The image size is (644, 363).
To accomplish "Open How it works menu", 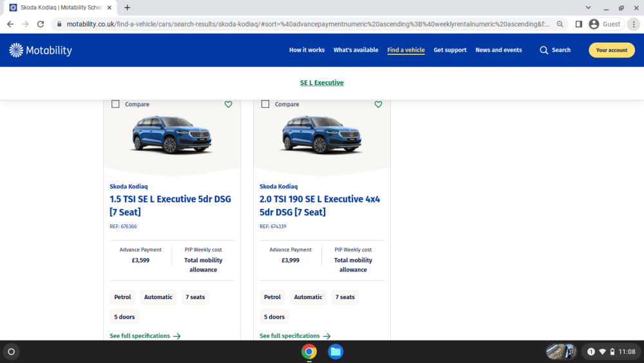I will (307, 50).
